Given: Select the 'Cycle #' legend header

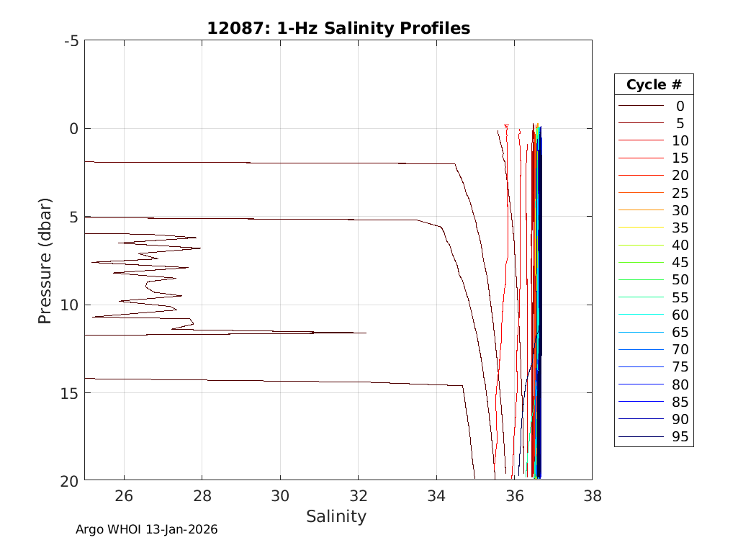Looking at the screenshot, I should click(654, 84).
